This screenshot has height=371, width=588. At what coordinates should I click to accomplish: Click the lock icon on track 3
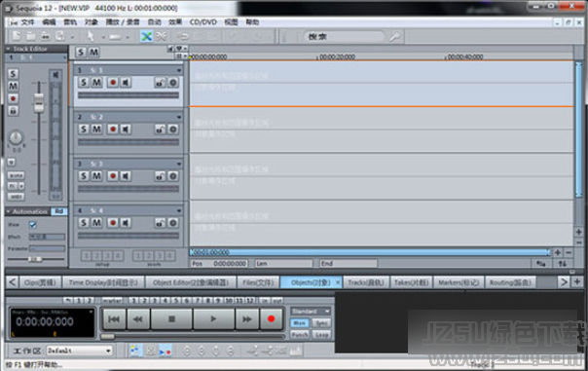160,176
